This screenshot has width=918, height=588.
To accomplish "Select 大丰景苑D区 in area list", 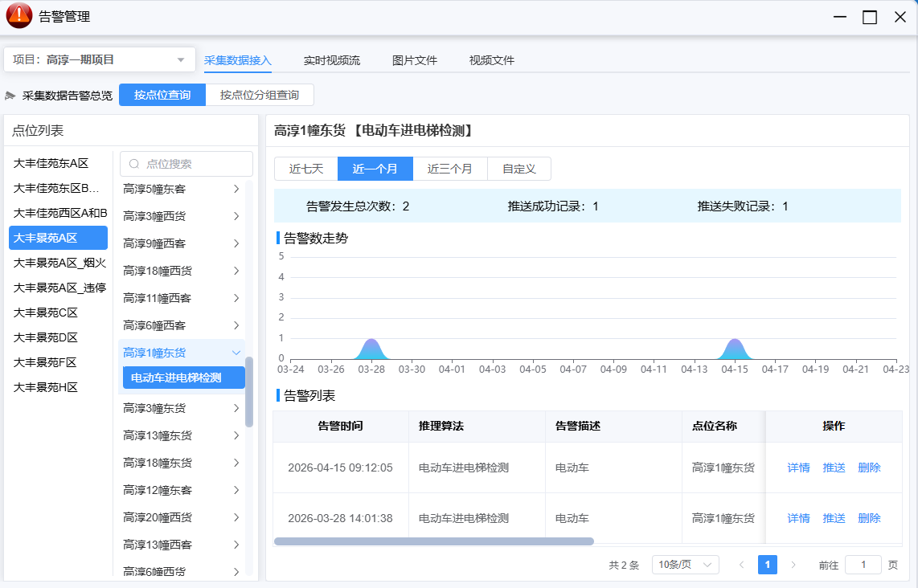I will [58, 337].
